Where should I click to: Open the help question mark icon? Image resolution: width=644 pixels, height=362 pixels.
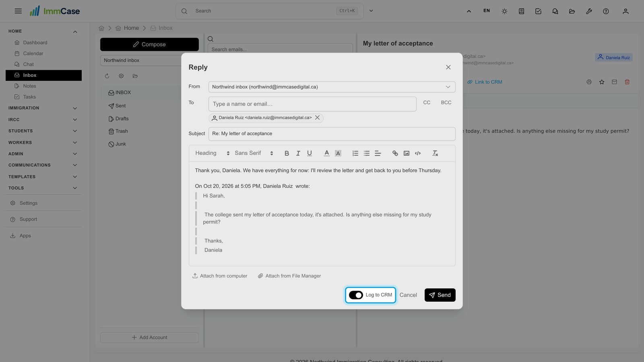[606, 11]
